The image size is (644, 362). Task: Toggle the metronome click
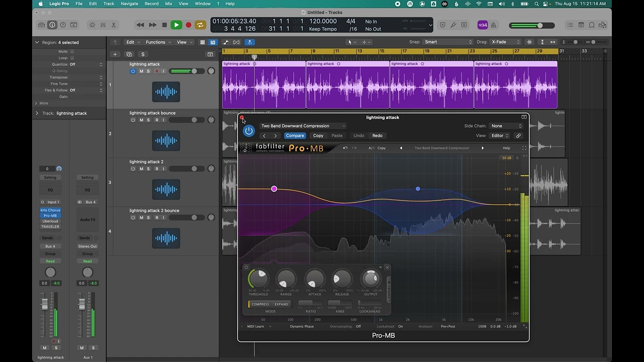pos(494,25)
